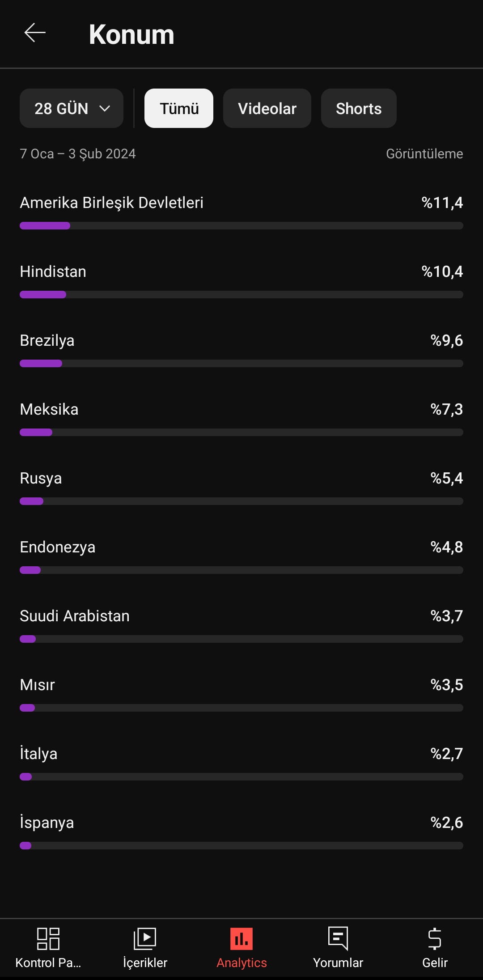Tap the back arrow next to Konum
483x980 pixels.
pyautogui.click(x=35, y=33)
